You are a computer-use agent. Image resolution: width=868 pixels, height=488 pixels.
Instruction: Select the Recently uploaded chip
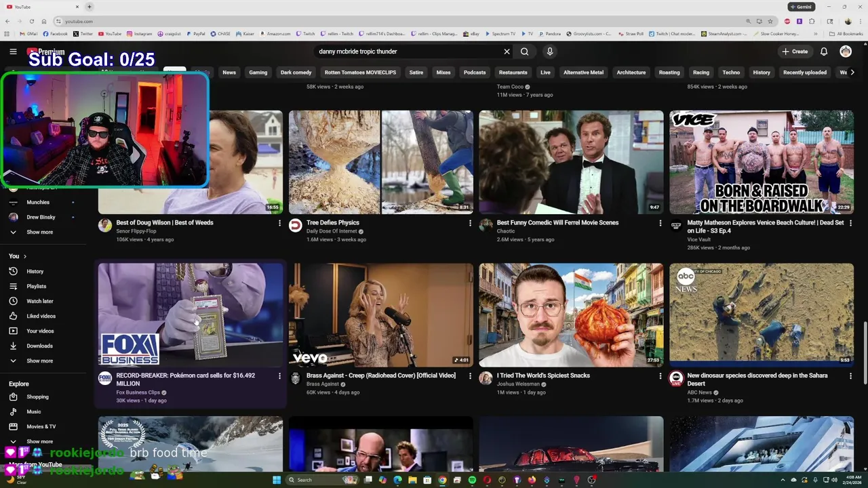(805, 73)
